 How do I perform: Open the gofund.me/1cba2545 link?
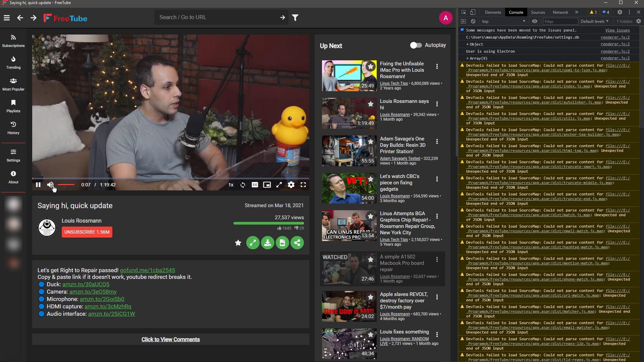click(148, 270)
